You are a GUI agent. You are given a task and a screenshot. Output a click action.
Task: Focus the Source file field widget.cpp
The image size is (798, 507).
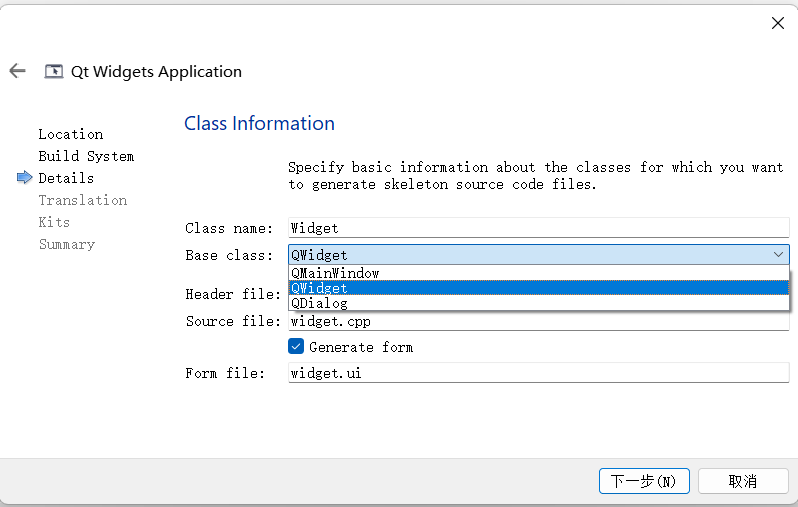[538, 321]
